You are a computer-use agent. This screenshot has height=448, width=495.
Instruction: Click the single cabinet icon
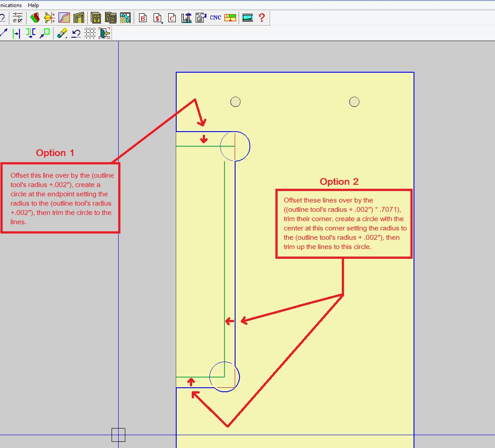(96, 18)
